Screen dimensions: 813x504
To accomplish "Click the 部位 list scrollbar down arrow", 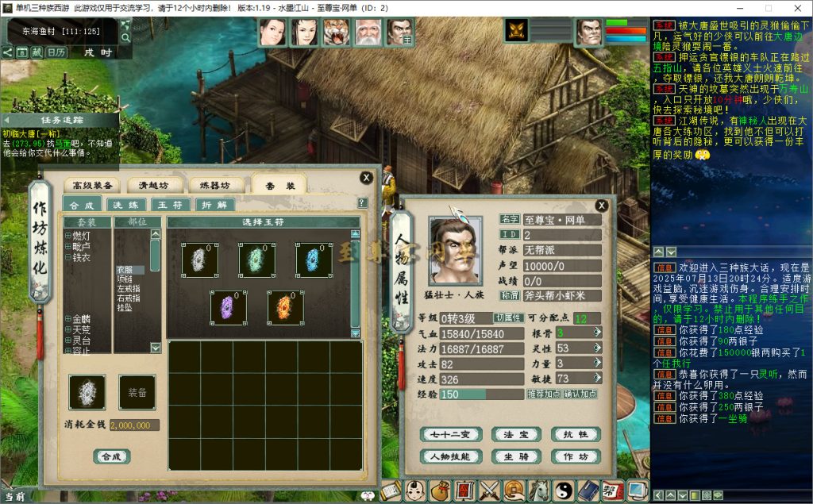I will (x=156, y=348).
